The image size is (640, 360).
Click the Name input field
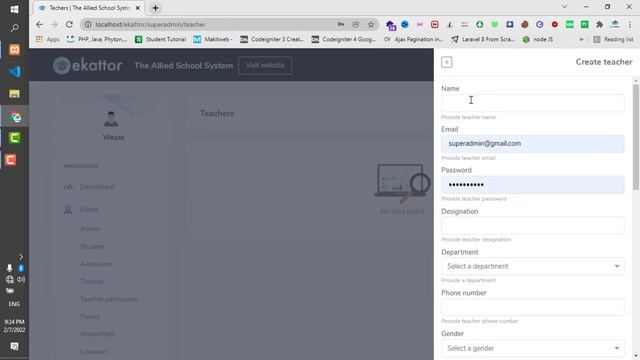[533, 103]
